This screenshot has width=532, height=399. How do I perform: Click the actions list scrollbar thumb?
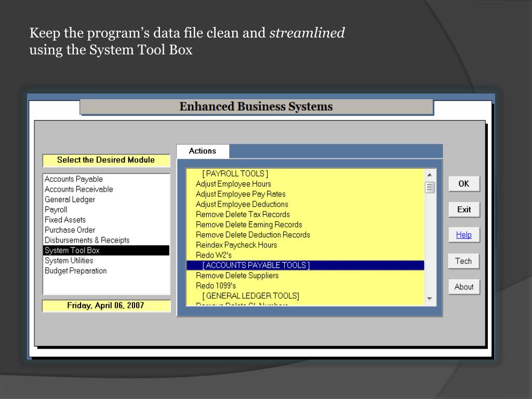tap(430, 187)
